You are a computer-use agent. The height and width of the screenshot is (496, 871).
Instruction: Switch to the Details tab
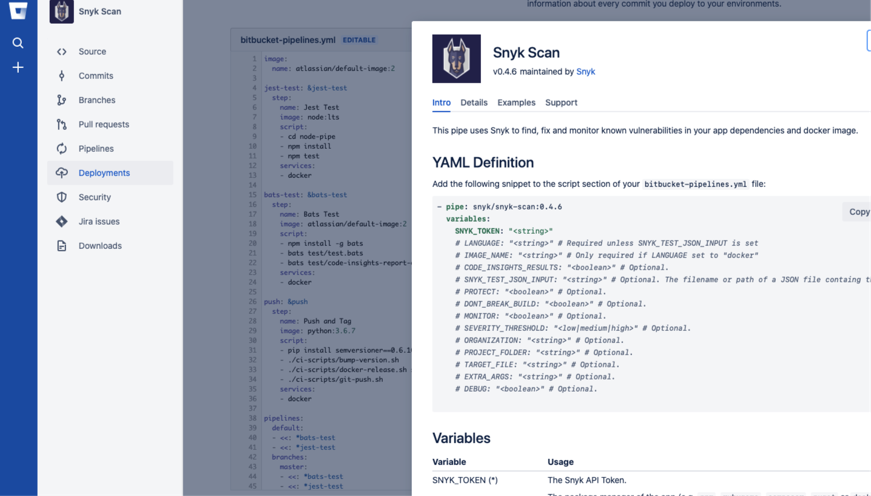tap(473, 103)
